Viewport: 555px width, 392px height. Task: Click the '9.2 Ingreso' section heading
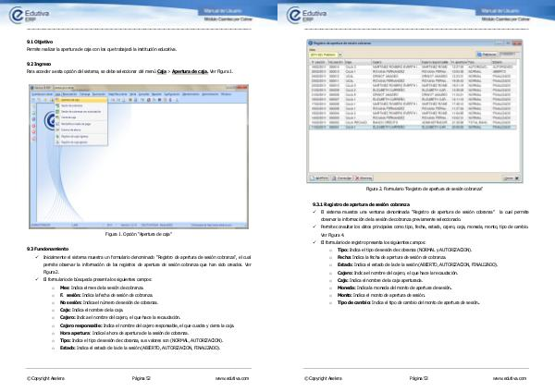coord(39,64)
